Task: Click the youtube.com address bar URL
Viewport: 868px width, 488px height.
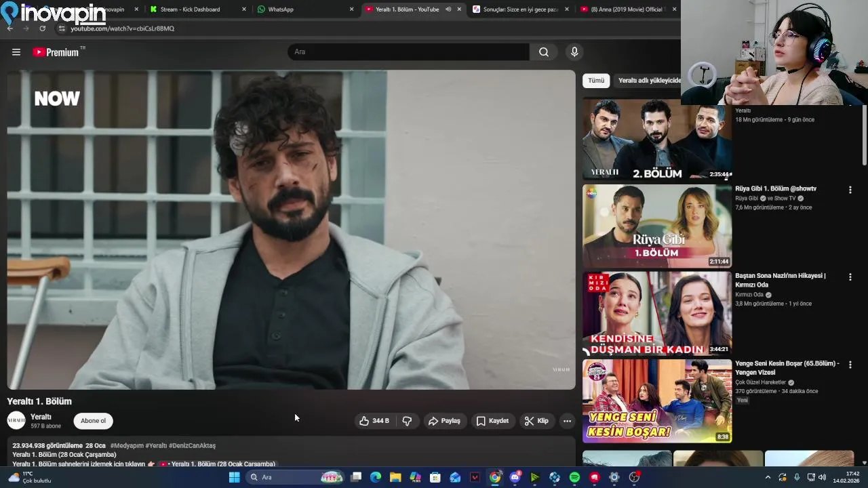Action: (x=123, y=28)
